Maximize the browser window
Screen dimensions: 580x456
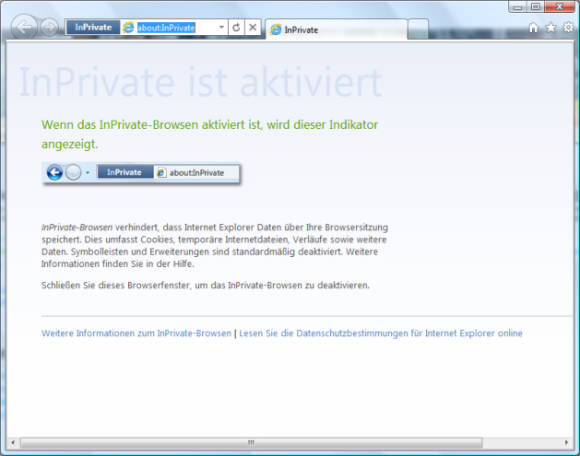click(x=536, y=6)
